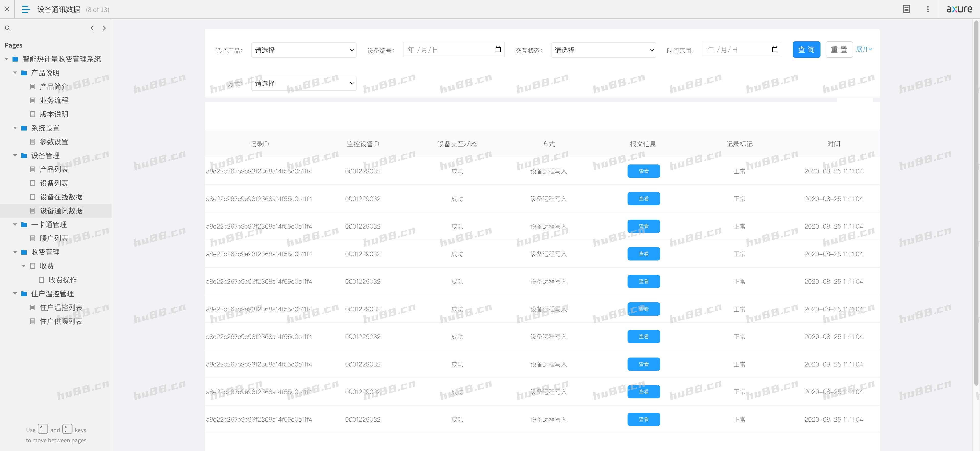This screenshot has width=980, height=451.
Task: Click 查看 button in first table row
Action: pos(643,171)
